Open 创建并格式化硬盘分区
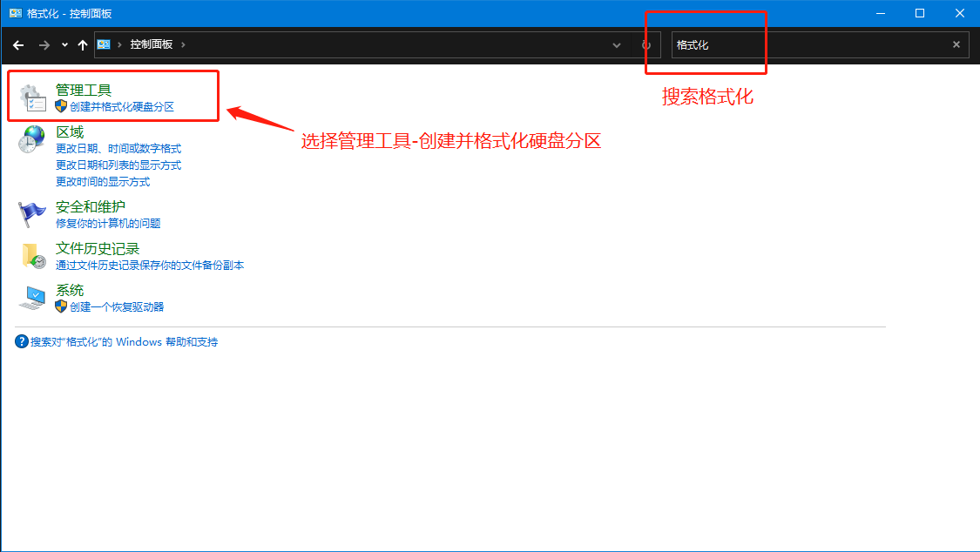This screenshot has height=552, width=980. (x=113, y=106)
